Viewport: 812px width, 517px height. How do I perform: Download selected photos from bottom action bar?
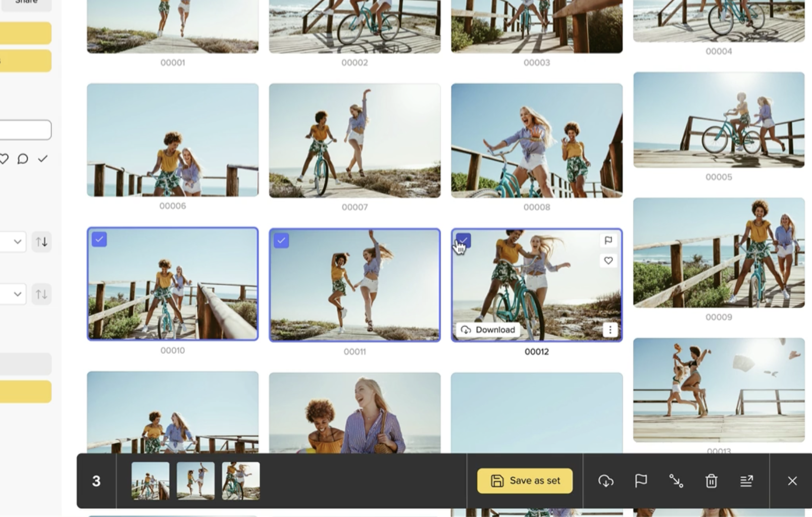605,481
